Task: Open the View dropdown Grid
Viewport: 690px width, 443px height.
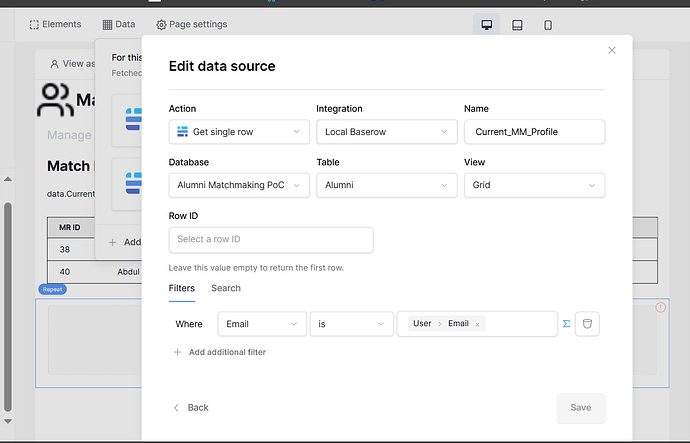Action: tap(534, 185)
